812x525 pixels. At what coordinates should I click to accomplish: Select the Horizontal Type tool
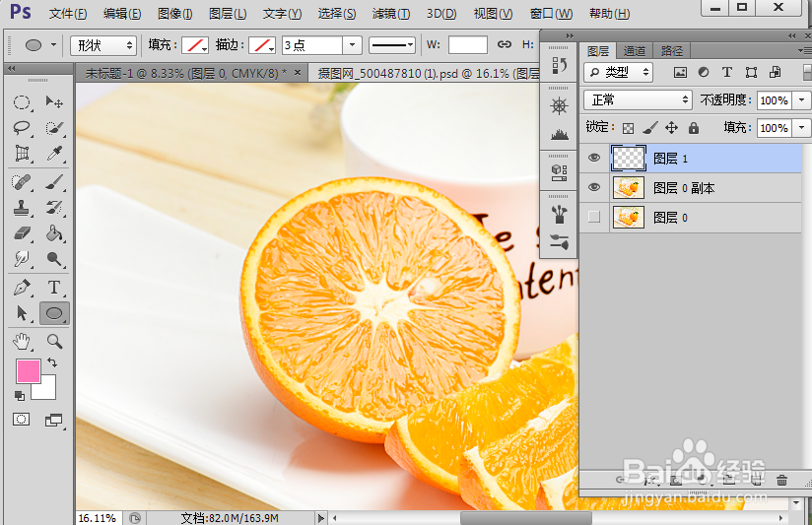[54, 288]
